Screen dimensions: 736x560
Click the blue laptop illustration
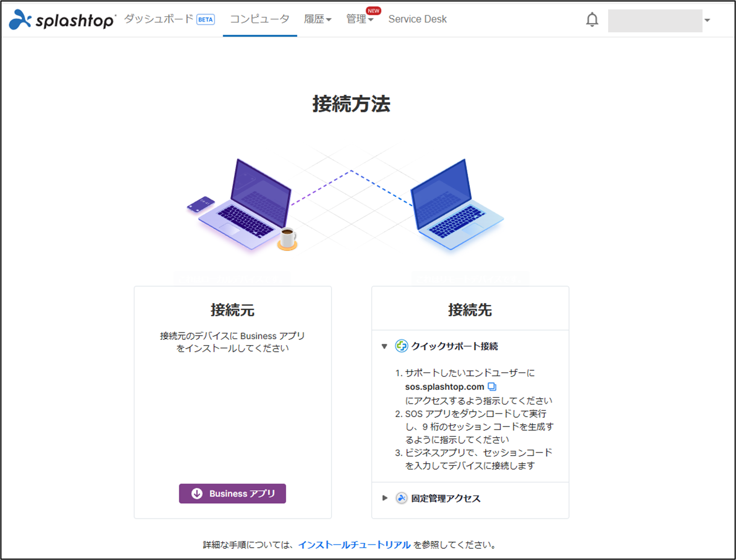pyautogui.click(x=457, y=204)
